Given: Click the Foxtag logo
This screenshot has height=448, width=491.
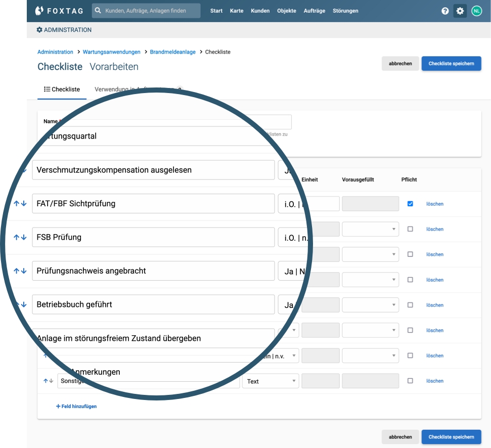Looking at the screenshot, I should [x=59, y=11].
